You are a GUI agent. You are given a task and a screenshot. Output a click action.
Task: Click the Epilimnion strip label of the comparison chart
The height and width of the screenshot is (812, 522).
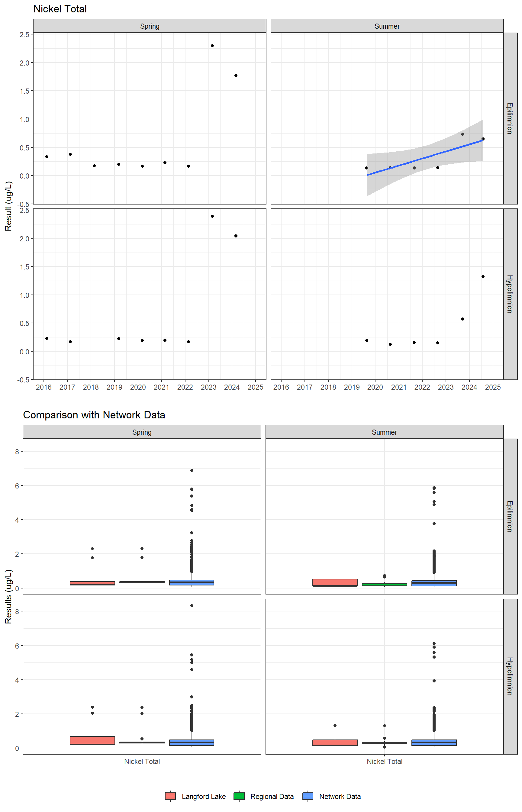[x=510, y=517]
